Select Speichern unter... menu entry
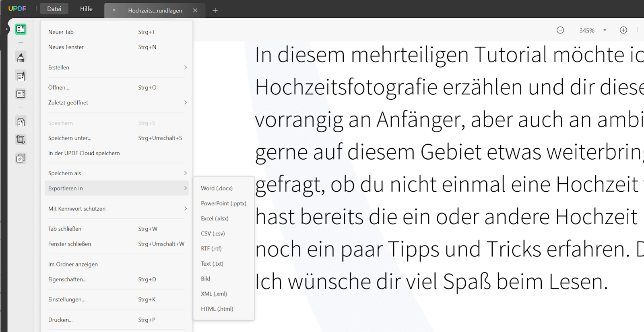This screenshot has height=332, width=644. (117, 138)
